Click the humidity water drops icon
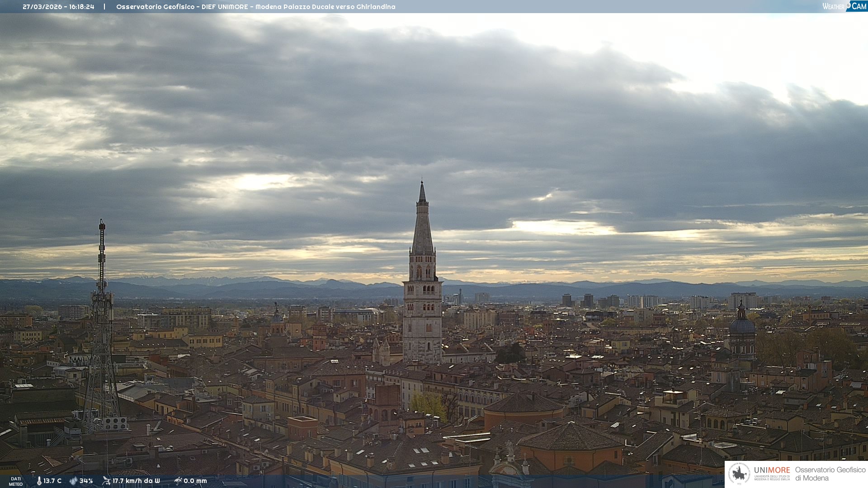 (73, 481)
